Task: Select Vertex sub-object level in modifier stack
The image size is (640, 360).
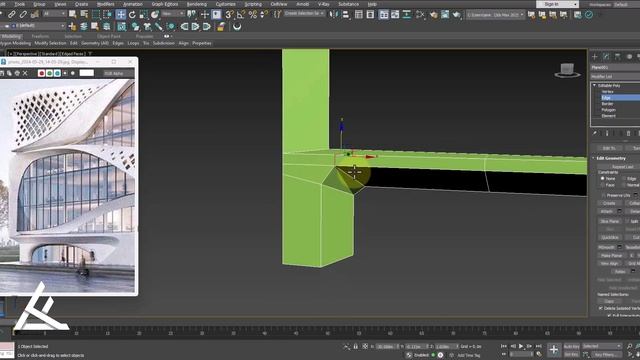Action: click(607, 92)
